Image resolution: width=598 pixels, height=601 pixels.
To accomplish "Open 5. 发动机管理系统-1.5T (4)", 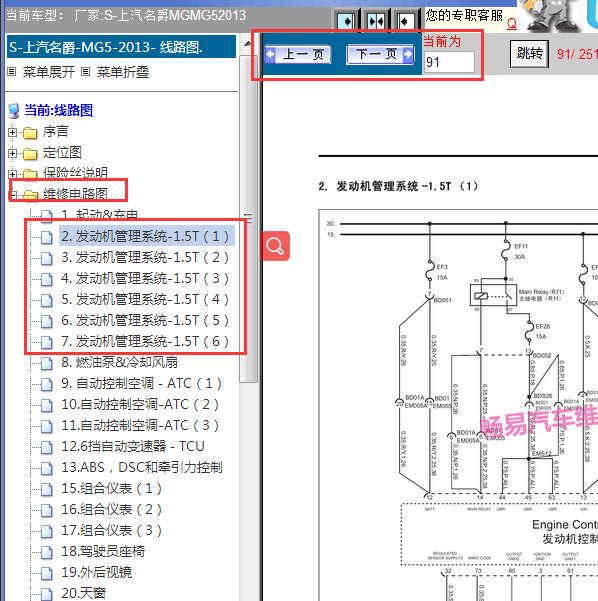I will coord(145,299).
